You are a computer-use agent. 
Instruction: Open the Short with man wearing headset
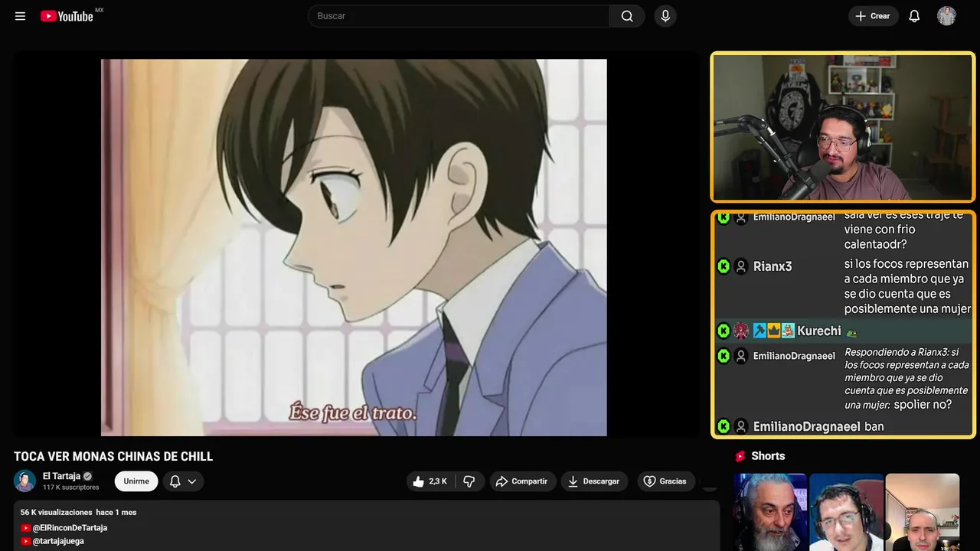(846, 512)
